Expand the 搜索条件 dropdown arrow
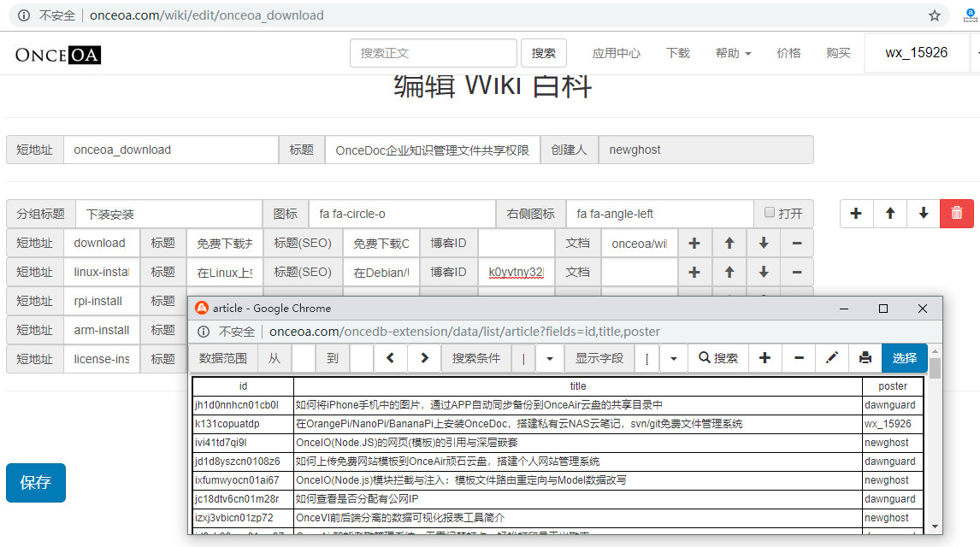Viewport: 980px width, 547px height. [x=550, y=358]
